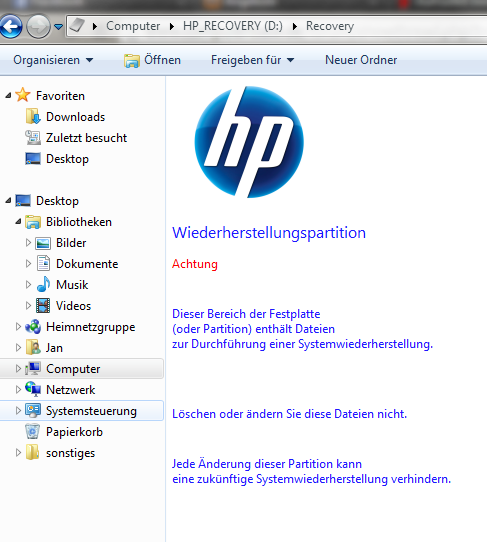The image size is (487, 542).
Task: Select Recovery in the address breadcrumb
Action: pos(330,26)
